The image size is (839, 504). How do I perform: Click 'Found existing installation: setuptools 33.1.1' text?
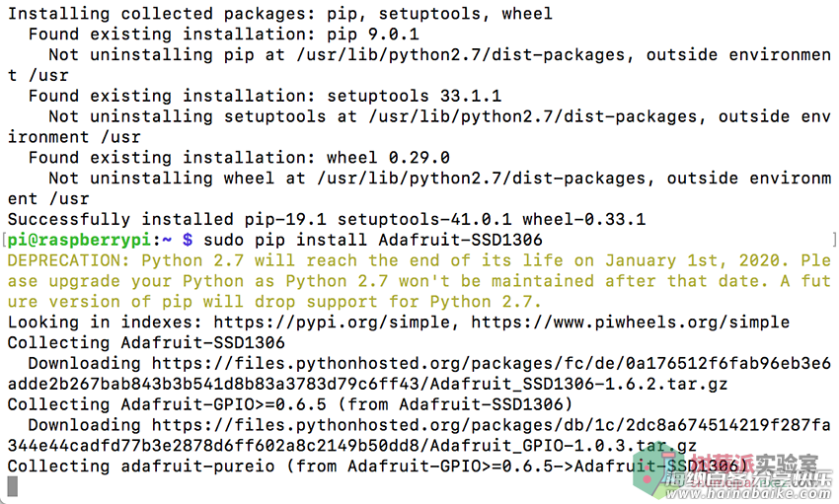[x=265, y=97]
